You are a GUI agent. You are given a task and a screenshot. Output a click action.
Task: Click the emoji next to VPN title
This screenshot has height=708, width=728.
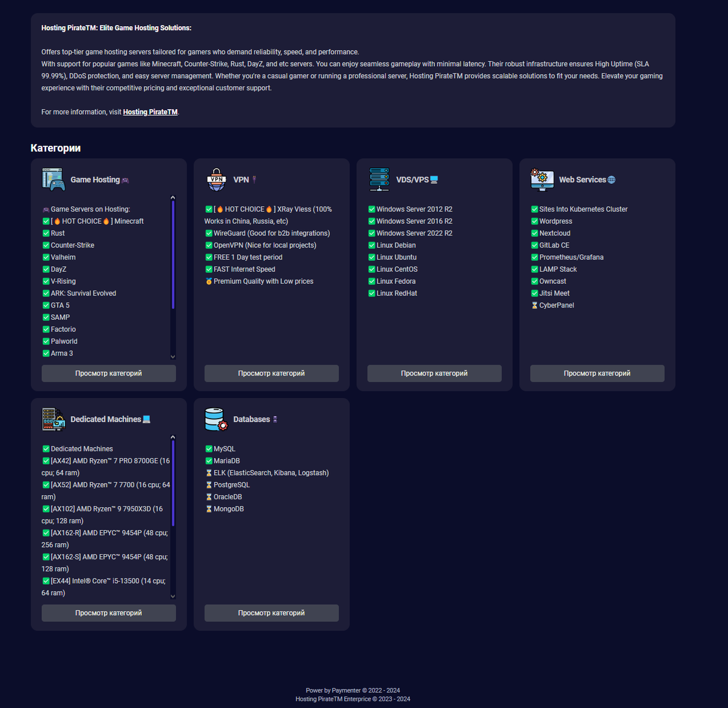[254, 180]
